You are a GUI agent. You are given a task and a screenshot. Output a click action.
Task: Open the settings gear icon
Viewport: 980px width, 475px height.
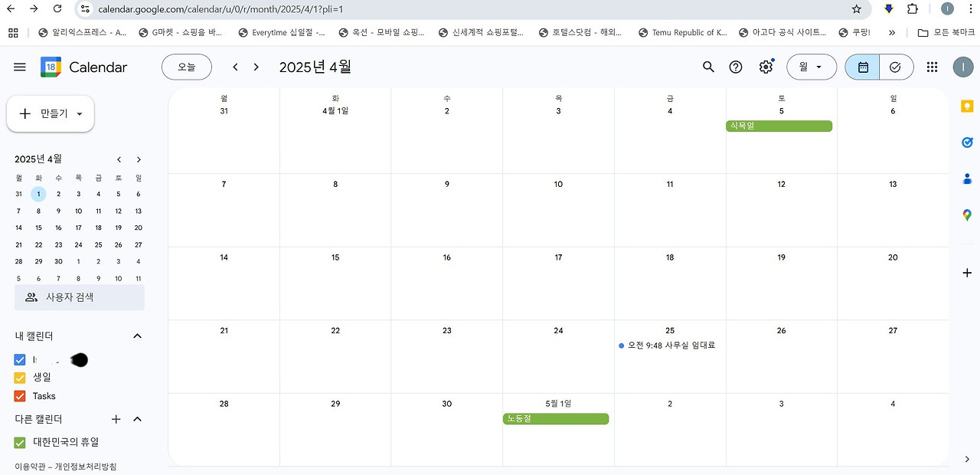[x=766, y=67]
